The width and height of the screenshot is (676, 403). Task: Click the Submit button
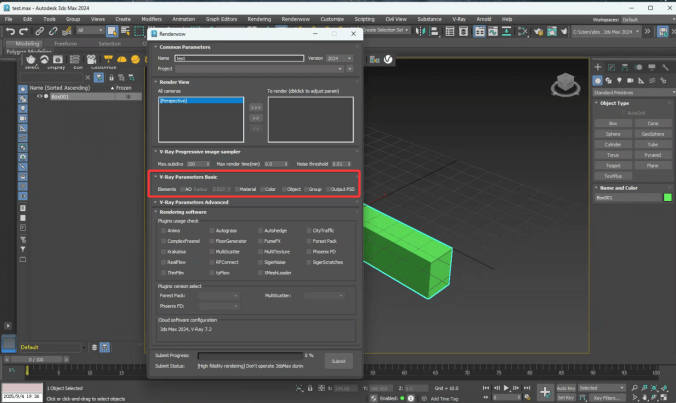click(x=337, y=359)
